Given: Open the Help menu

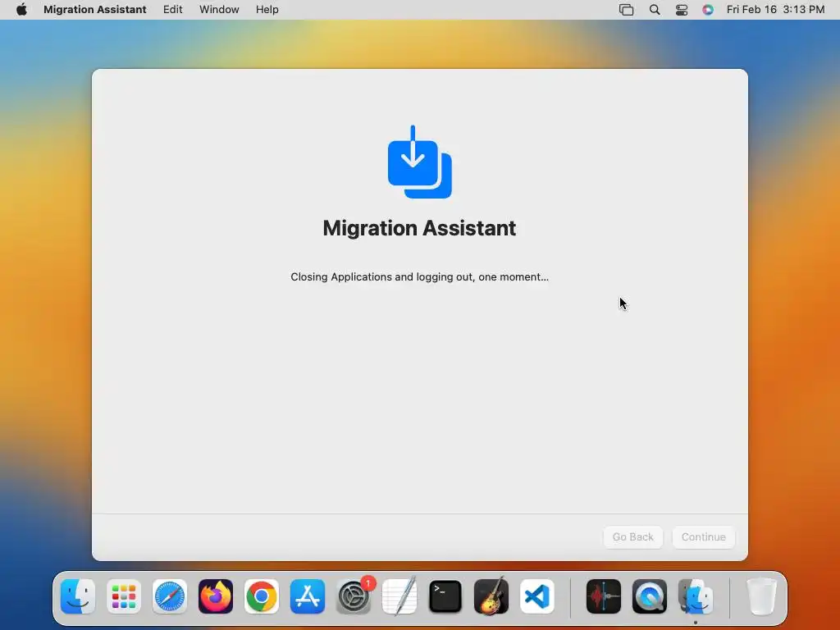Looking at the screenshot, I should tap(267, 10).
